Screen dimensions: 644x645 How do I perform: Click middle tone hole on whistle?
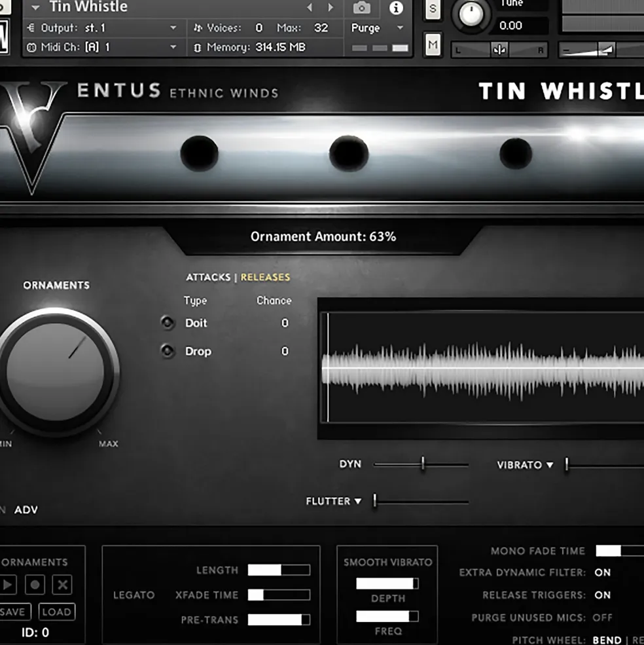coord(349,153)
